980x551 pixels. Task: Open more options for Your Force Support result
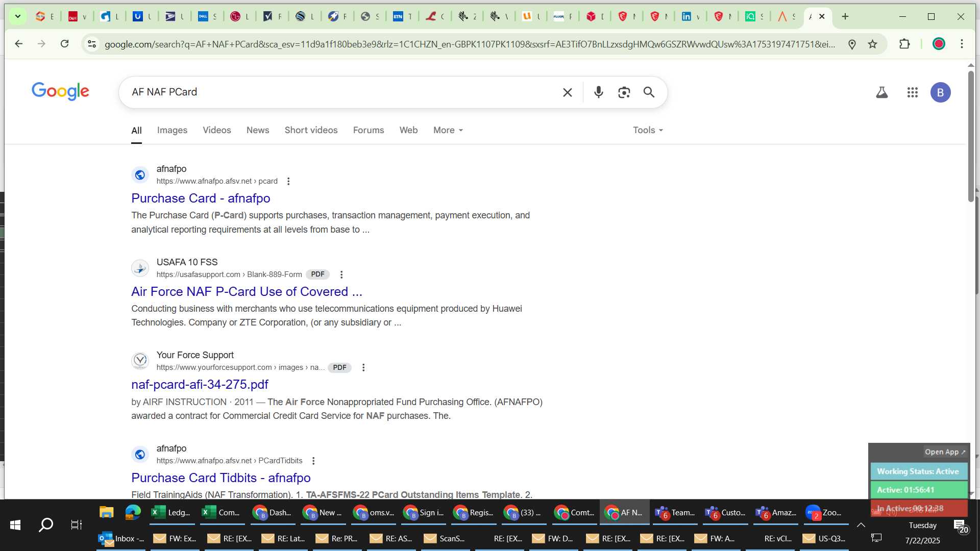pos(363,367)
